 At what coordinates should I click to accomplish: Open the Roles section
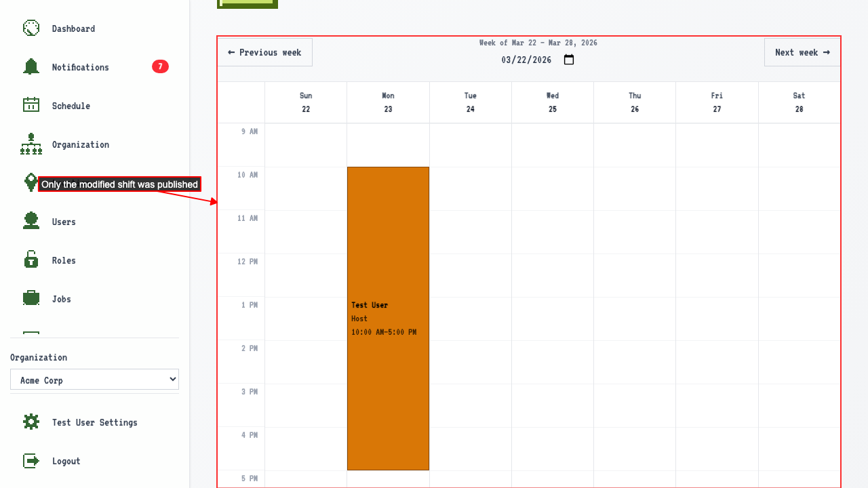point(64,260)
